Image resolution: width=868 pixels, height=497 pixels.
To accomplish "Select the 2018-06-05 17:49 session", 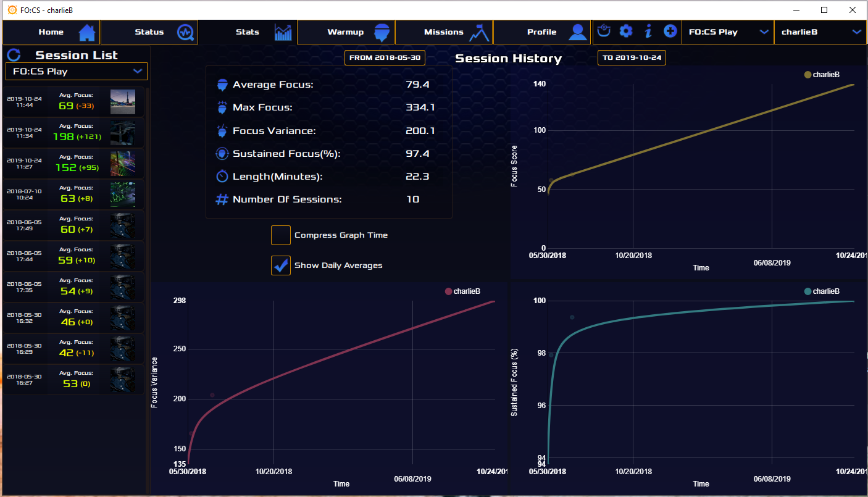I will point(74,225).
